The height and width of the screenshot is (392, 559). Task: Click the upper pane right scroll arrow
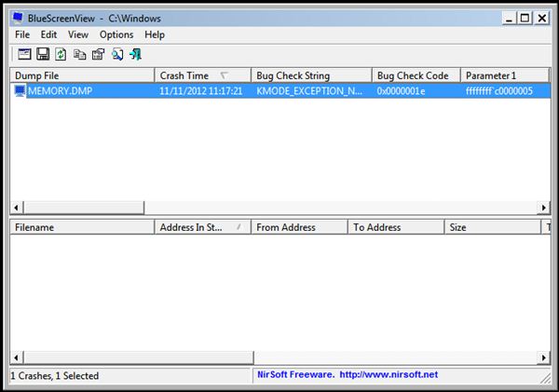pos(543,208)
